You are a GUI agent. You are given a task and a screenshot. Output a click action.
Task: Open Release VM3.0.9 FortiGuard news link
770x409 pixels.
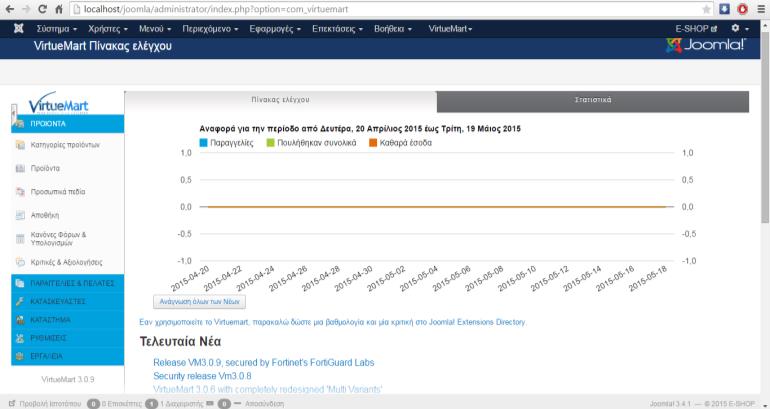point(264,362)
